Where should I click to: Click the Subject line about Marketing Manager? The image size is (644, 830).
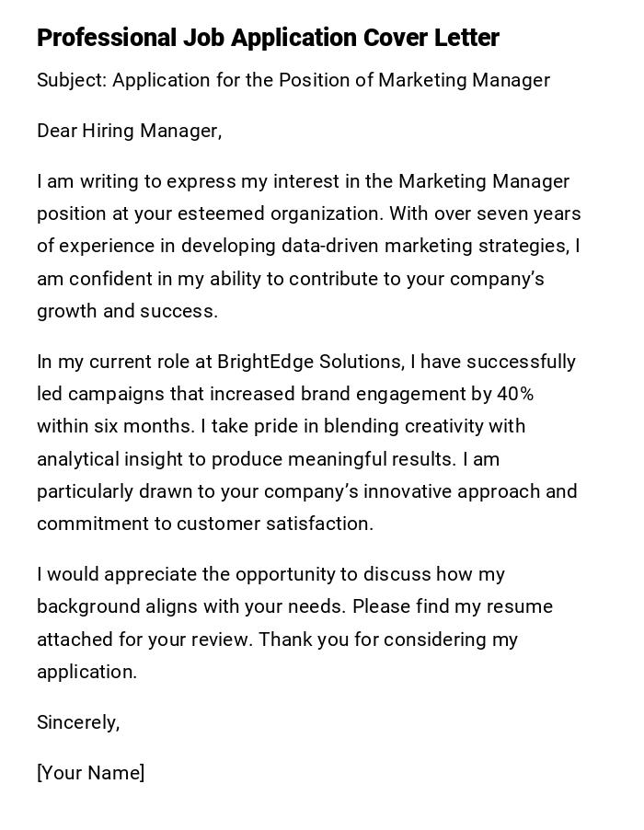pyautogui.click(x=293, y=80)
